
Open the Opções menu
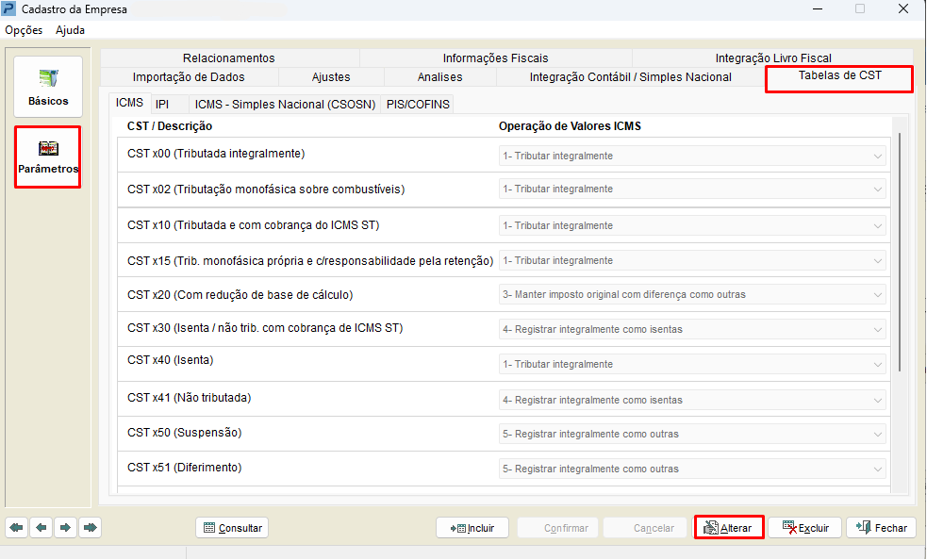(x=24, y=30)
